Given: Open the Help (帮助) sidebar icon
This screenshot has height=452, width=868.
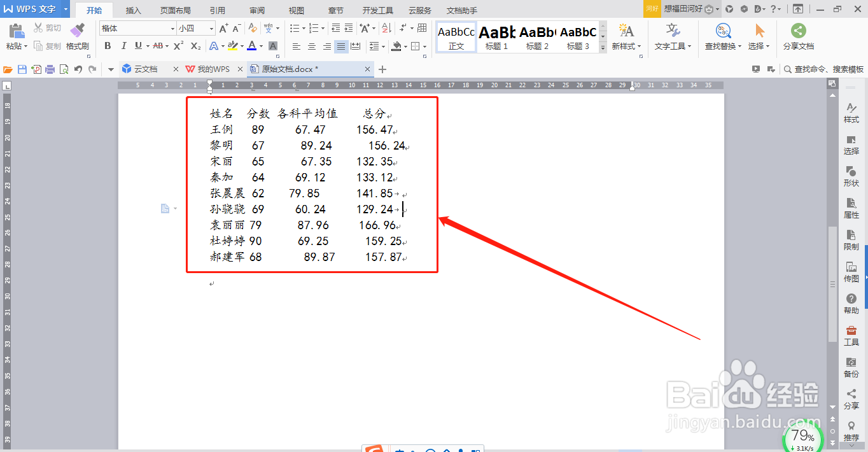Looking at the screenshot, I should point(851,304).
